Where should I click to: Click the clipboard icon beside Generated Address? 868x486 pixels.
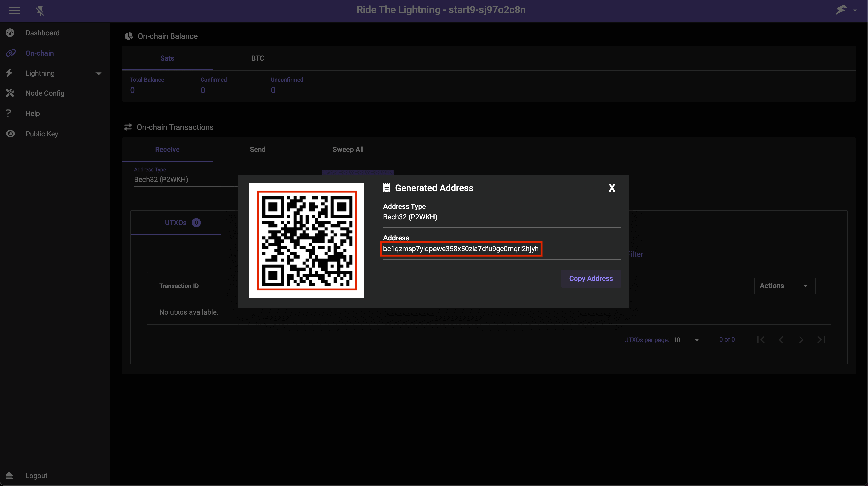[x=386, y=188]
